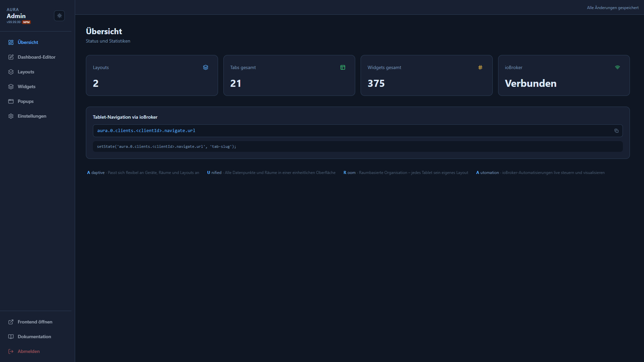
Task: Open the Dashboard-Editor menu item
Action: pyautogui.click(x=36, y=57)
